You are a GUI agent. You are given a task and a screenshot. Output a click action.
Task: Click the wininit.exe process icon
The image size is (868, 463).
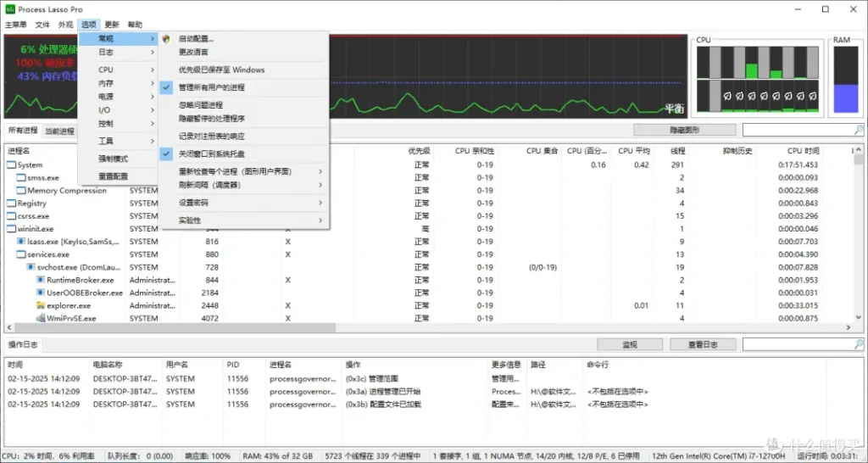point(11,229)
